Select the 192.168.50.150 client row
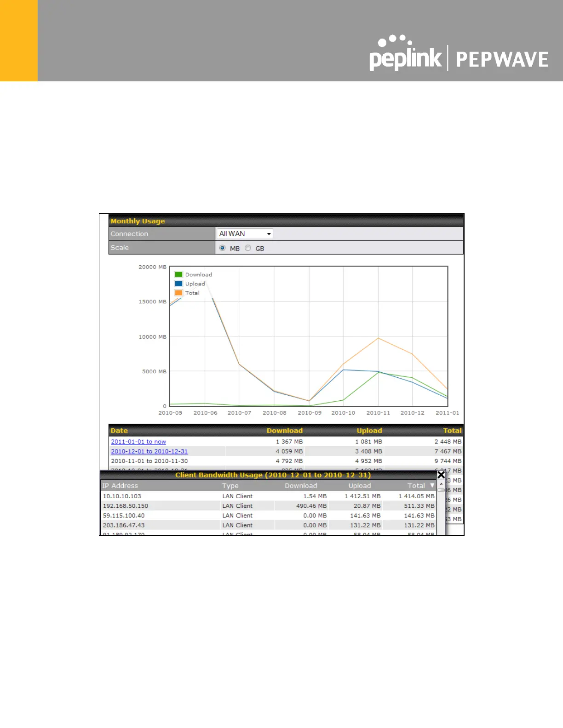The height and width of the screenshot is (728, 563). click(268, 506)
